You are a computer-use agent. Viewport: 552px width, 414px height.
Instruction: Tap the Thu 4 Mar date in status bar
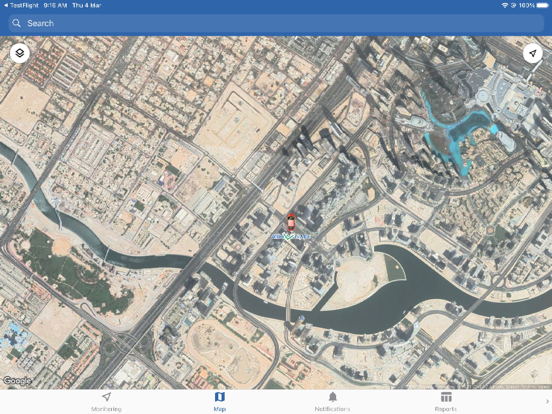click(x=87, y=5)
